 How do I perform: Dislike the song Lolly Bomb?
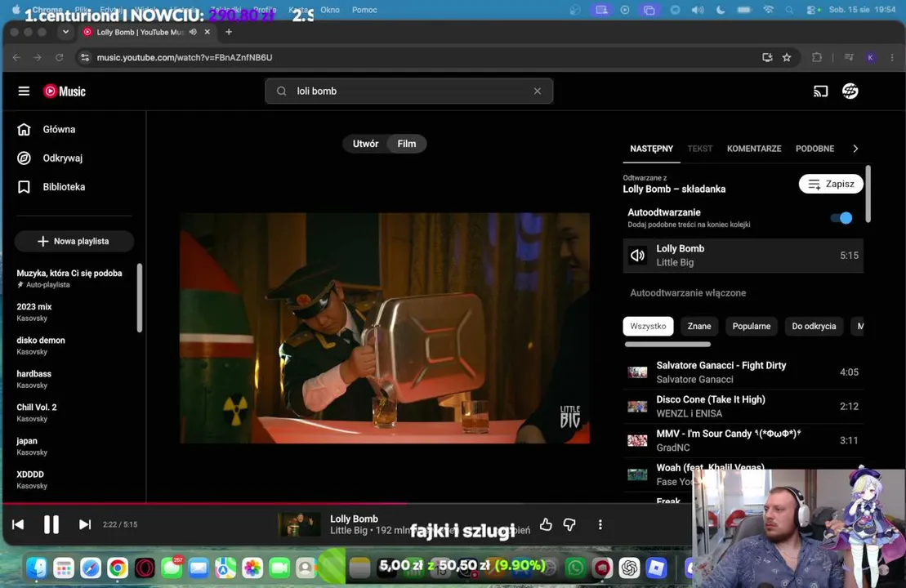(x=569, y=524)
